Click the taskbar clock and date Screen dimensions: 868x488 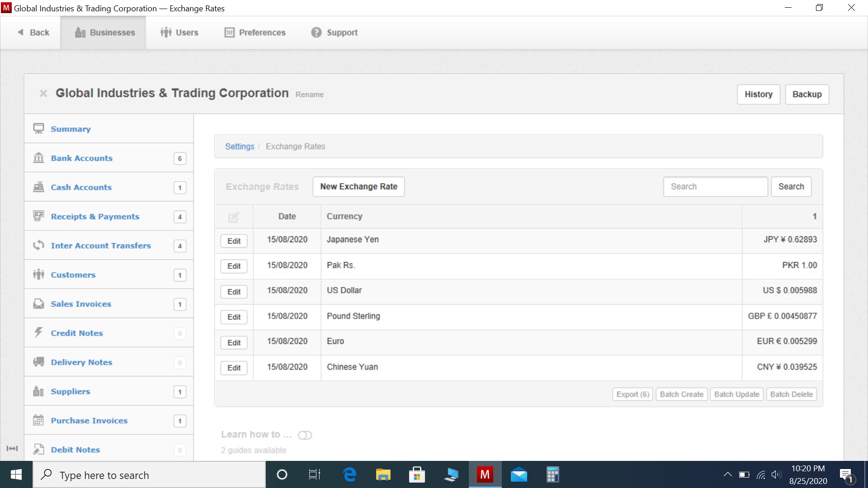point(808,475)
